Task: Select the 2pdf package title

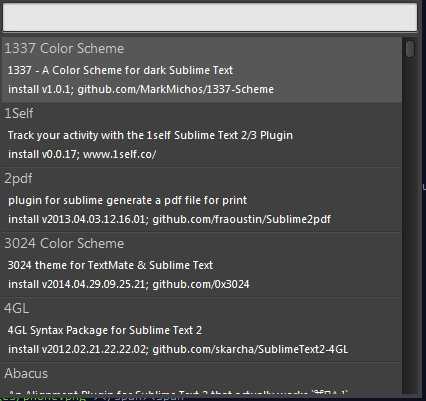Action: pos(18,179)
